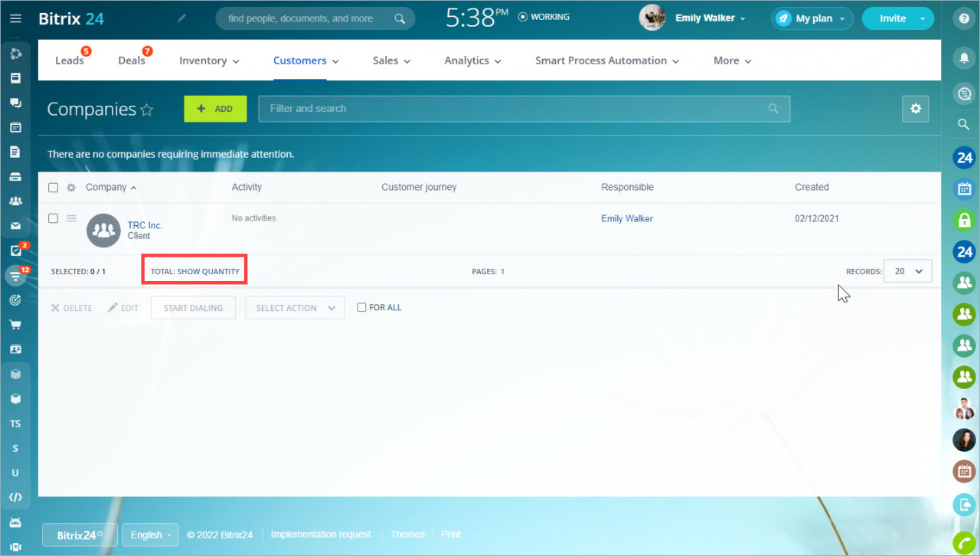This screenshot has height=556, width=980.
Task: Open the Calendar icon in left sidebar
Action: pyautogui.click(x=15, y=127)
